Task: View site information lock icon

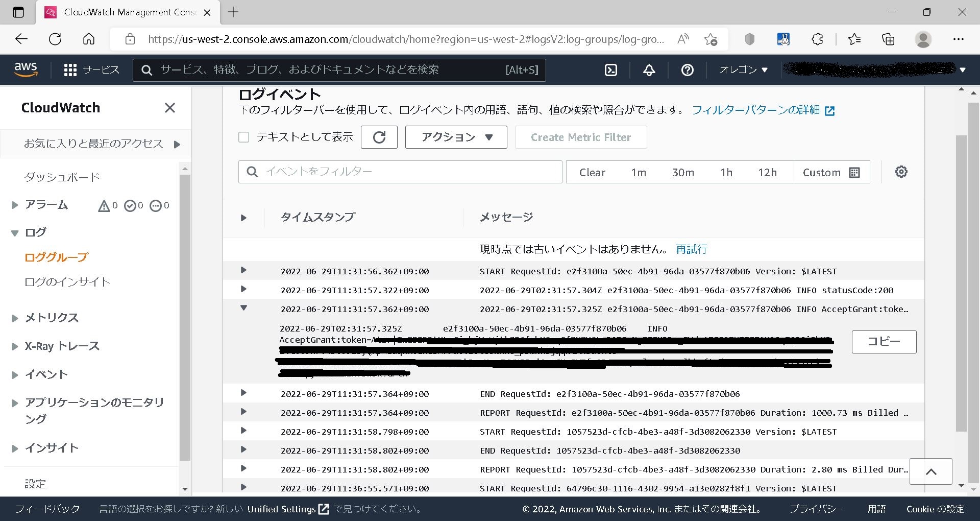Action: (x=130, y=39)
